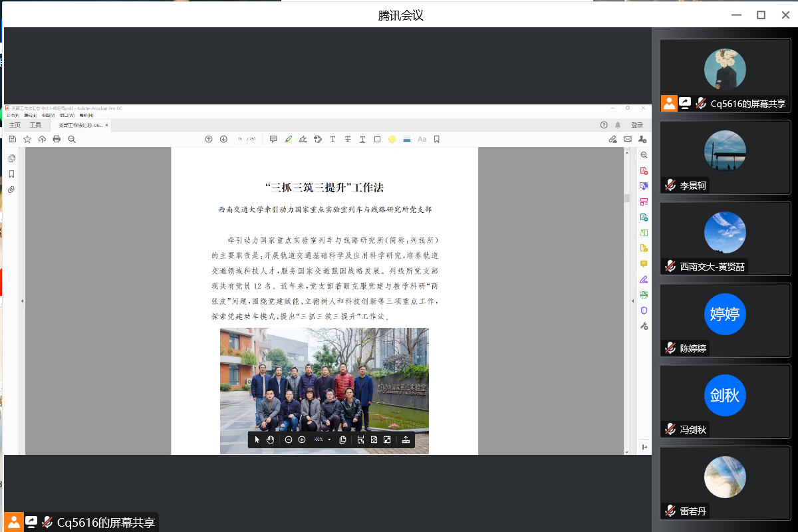
Task: Go to next page arrow
Action: point(223,139)
